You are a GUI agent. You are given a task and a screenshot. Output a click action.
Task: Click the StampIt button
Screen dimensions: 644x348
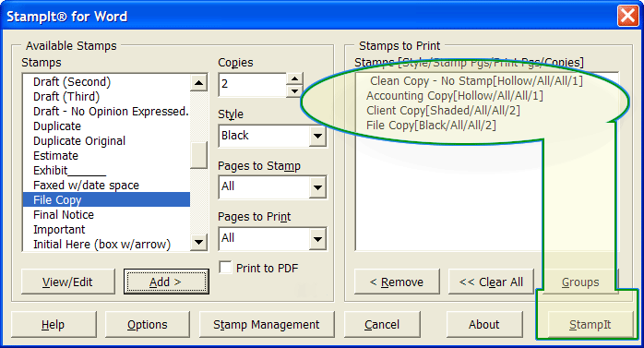[590, 325]
